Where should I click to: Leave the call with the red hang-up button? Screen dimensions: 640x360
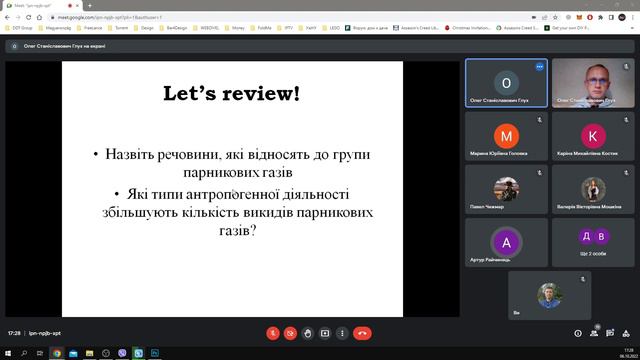point(362,333)
